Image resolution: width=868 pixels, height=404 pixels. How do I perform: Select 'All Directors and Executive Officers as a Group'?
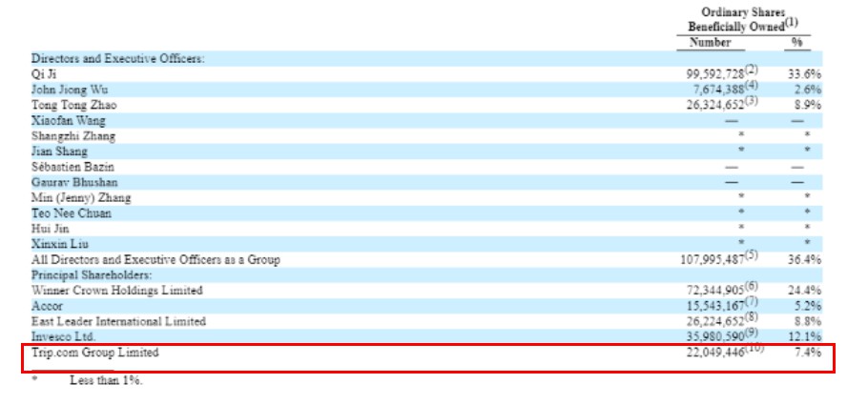click(155, 259)
